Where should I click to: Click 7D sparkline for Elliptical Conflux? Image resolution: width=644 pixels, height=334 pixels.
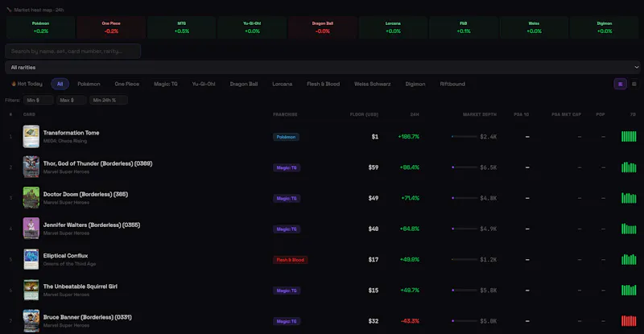[x=629, y=259]
